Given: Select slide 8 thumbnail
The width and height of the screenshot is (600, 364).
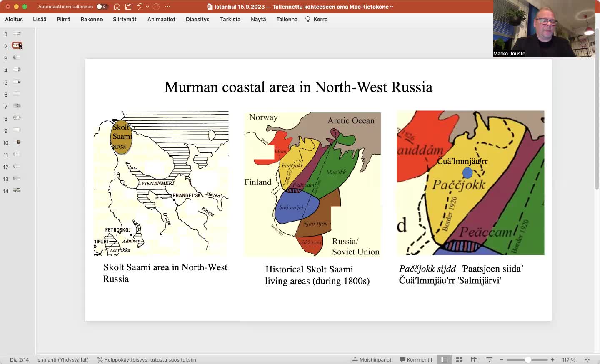Looking at the screenshot, I should [x=17, y=118].
